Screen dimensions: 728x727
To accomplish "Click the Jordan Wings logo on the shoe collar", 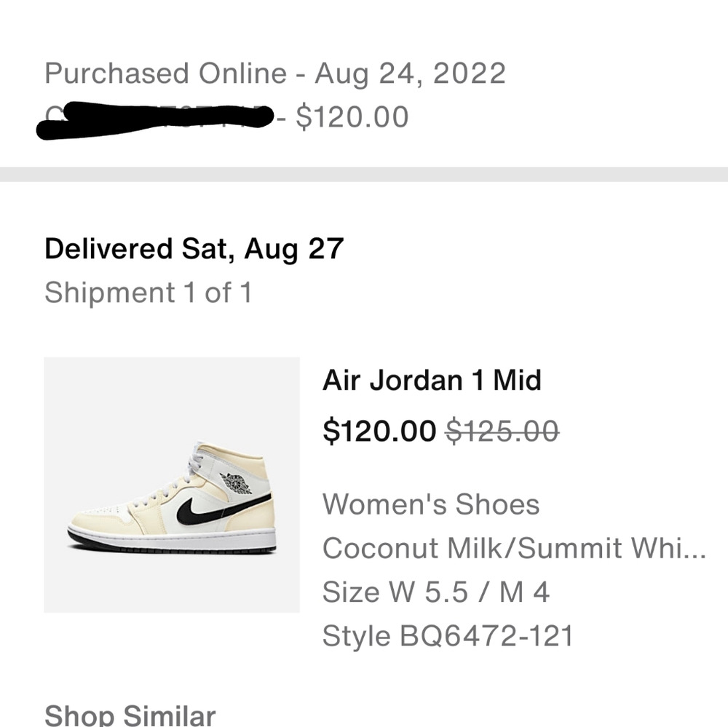I will (235, 483).
